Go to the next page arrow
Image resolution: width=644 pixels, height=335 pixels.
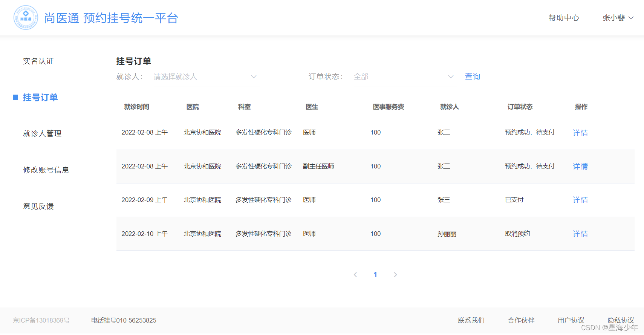[x=395, y=275]
